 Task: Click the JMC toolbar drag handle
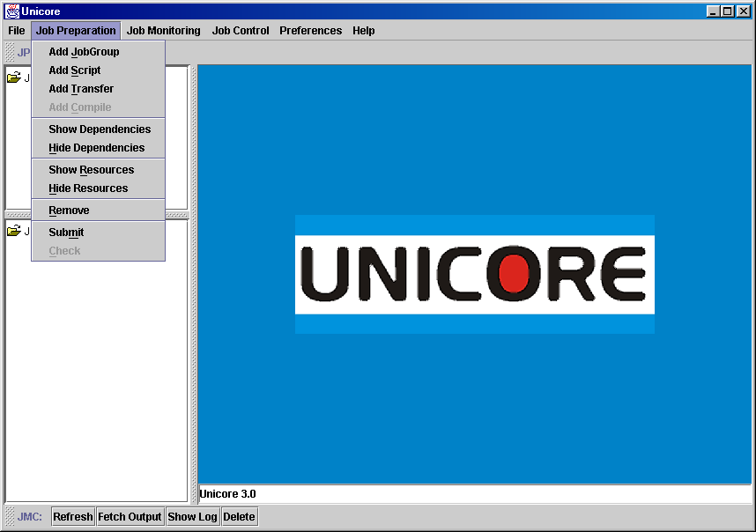click(x=10, y=516)
